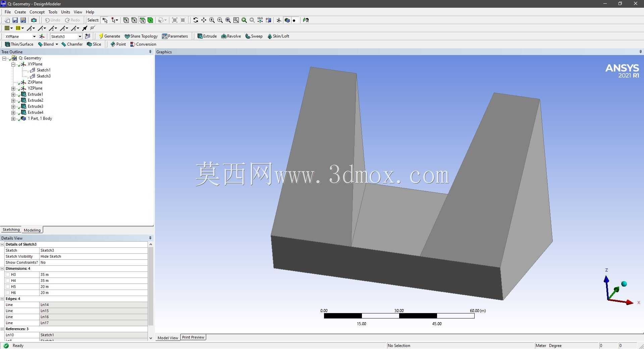The height and width of the screenshot is (349, 644).
Task: Select ZXPlane in the tree outline
Action: 35,82
